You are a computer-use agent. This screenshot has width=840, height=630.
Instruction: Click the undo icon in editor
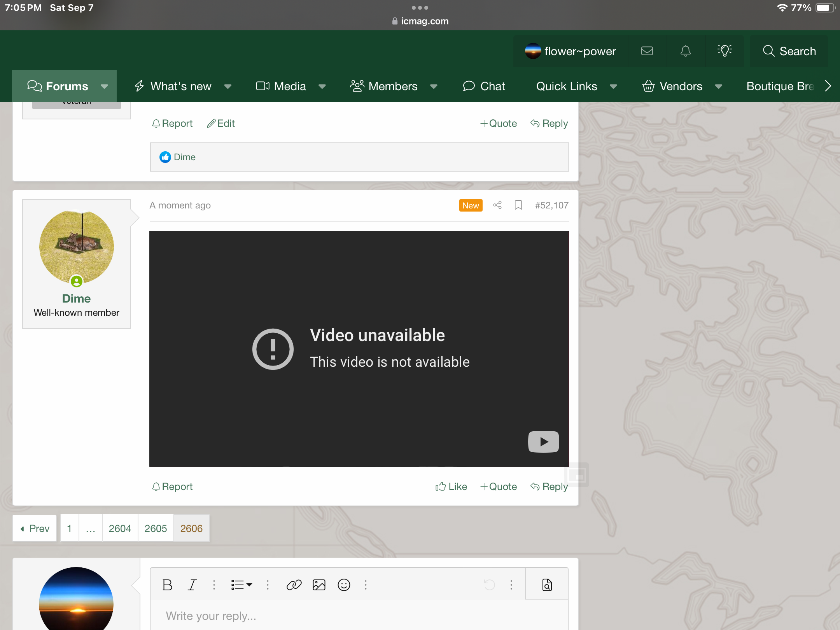(490, 584)
